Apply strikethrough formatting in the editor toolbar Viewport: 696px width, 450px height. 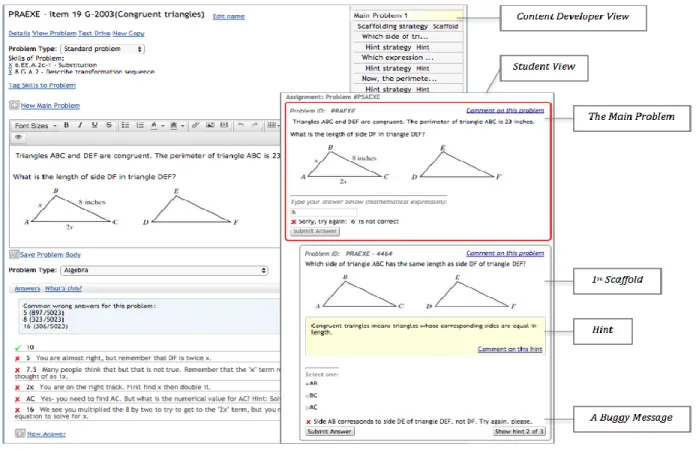(x=109, y=125)
